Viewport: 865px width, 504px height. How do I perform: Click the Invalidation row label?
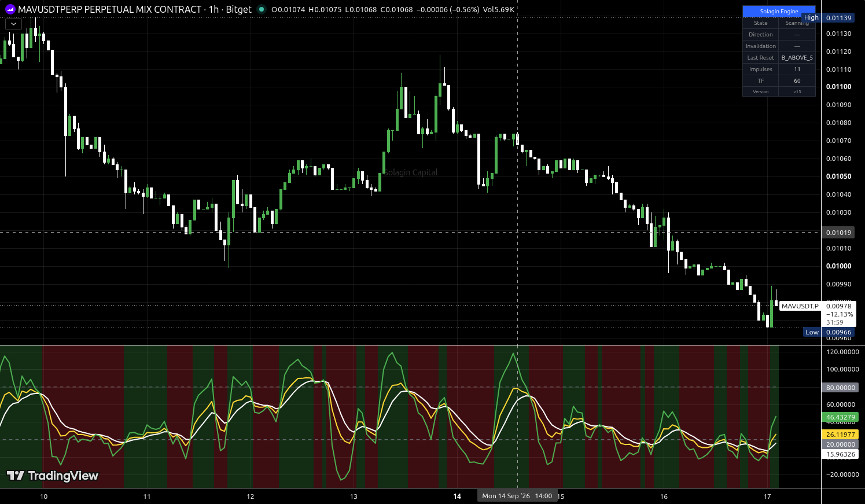[x=761, y=46]
